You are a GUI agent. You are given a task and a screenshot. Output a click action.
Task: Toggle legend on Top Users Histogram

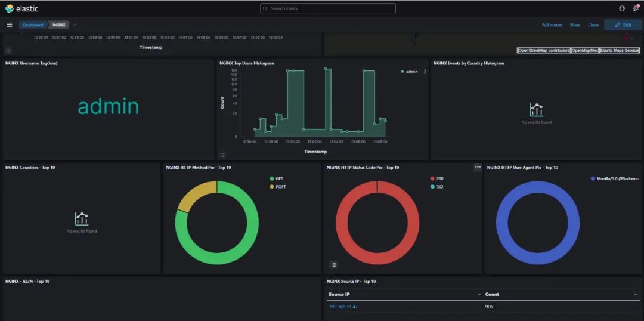(x=222, y=155)
